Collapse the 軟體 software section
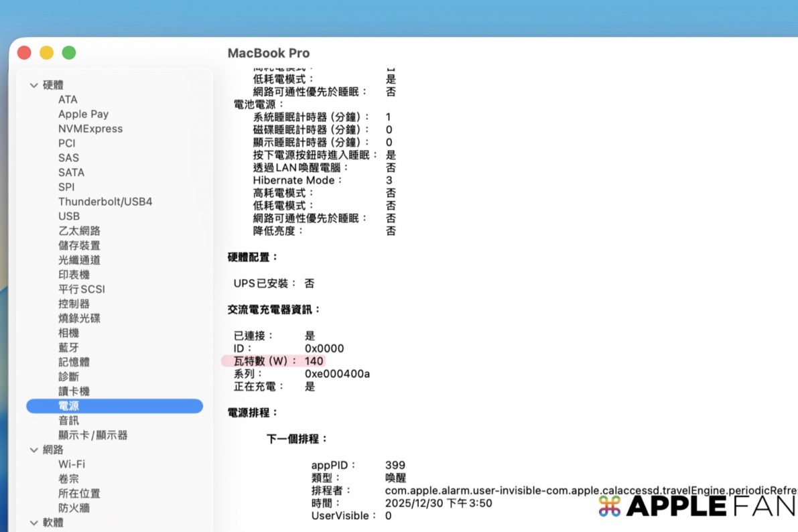The width and height of the screenshot is (798, 532). click(34, 523)
